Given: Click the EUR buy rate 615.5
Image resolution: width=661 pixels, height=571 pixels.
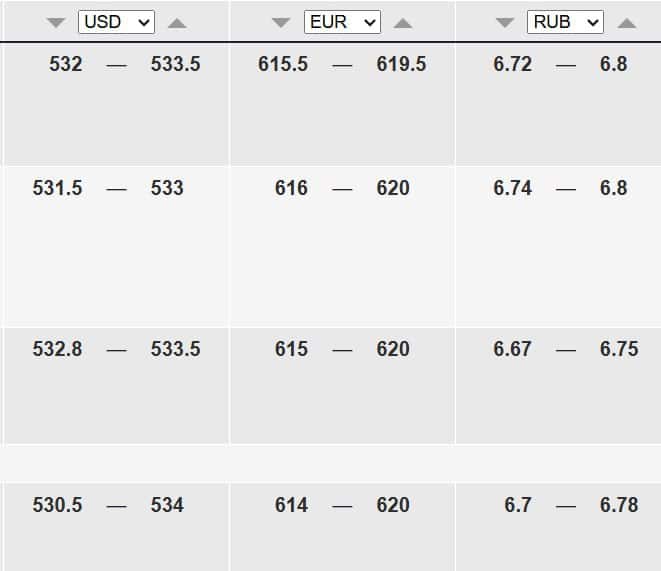Looking at the screenshot, I should click(x=283, y=64).
